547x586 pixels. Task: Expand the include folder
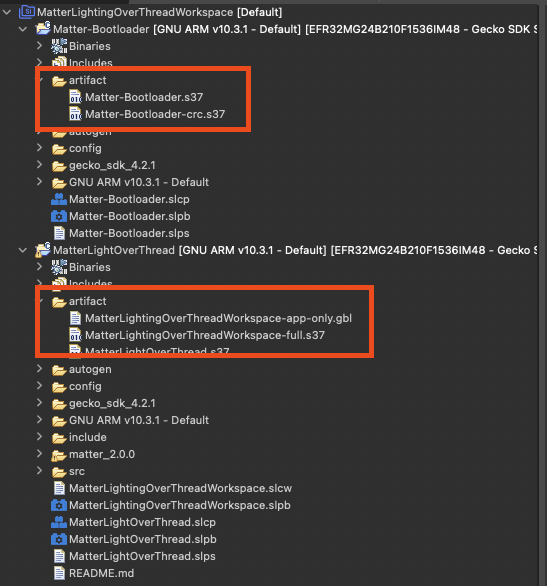coord(39,437)
